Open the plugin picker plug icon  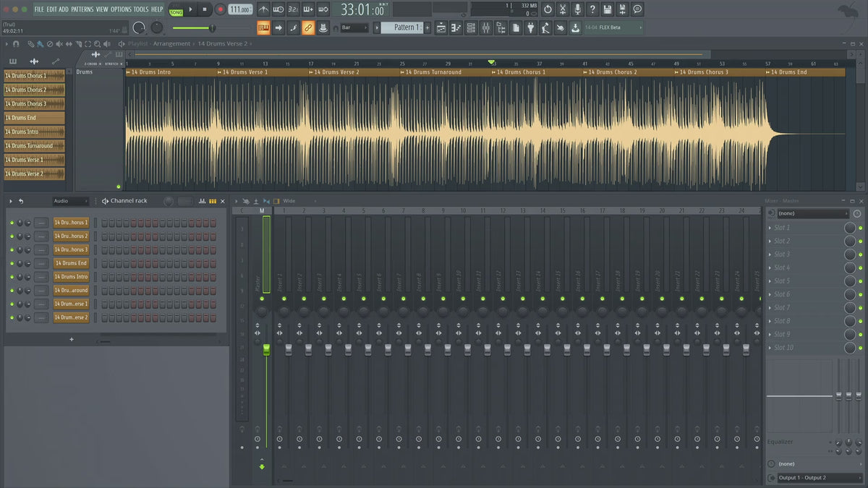pyautogui.click(x=530, y=27)
